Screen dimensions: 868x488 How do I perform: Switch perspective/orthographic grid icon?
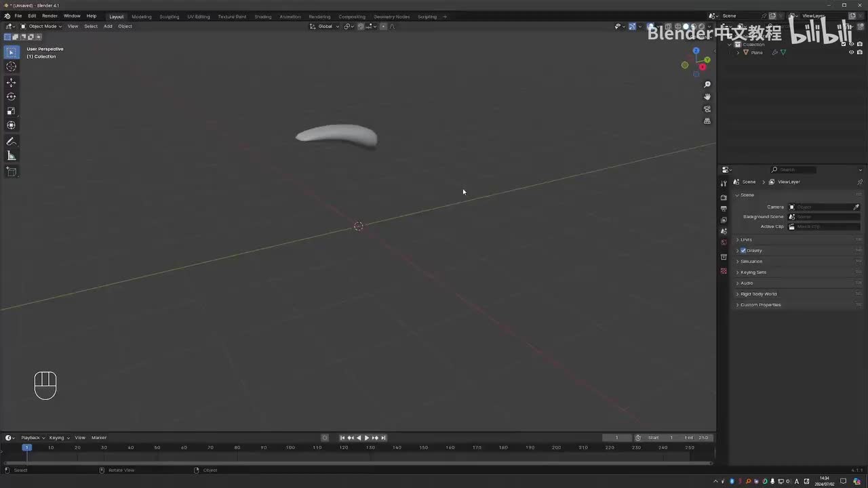click(x=707, y=121)
